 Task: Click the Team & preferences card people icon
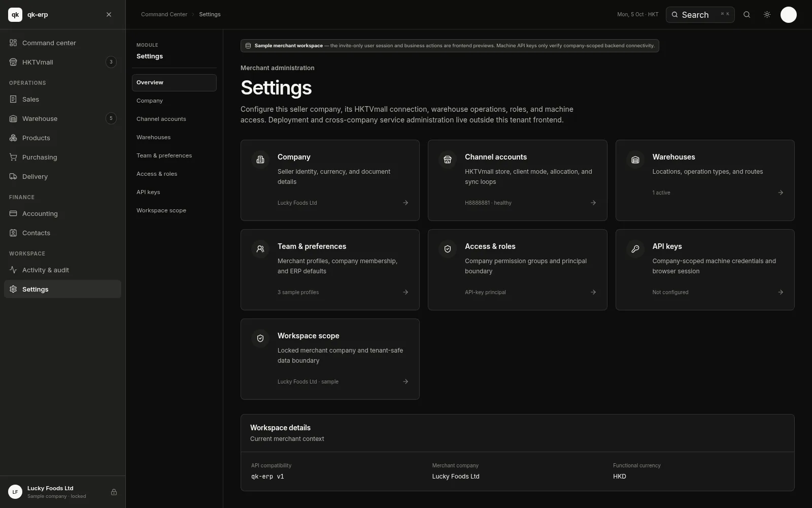[x=260, y=249]
